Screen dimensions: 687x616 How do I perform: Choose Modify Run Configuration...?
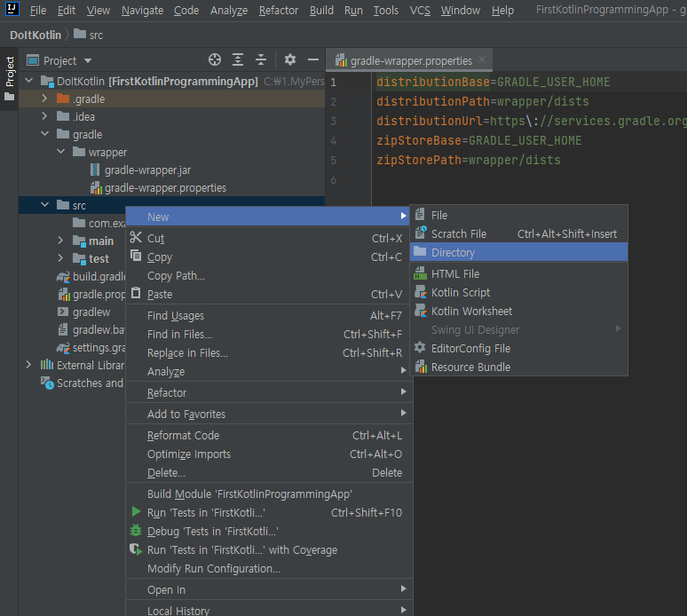point(268,569)
